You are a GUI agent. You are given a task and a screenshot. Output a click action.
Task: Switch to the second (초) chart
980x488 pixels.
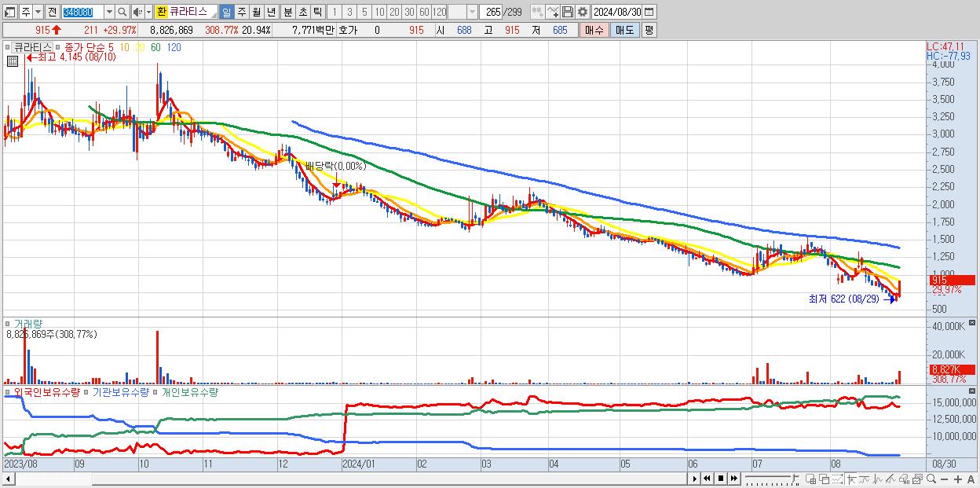pos(302,13)
